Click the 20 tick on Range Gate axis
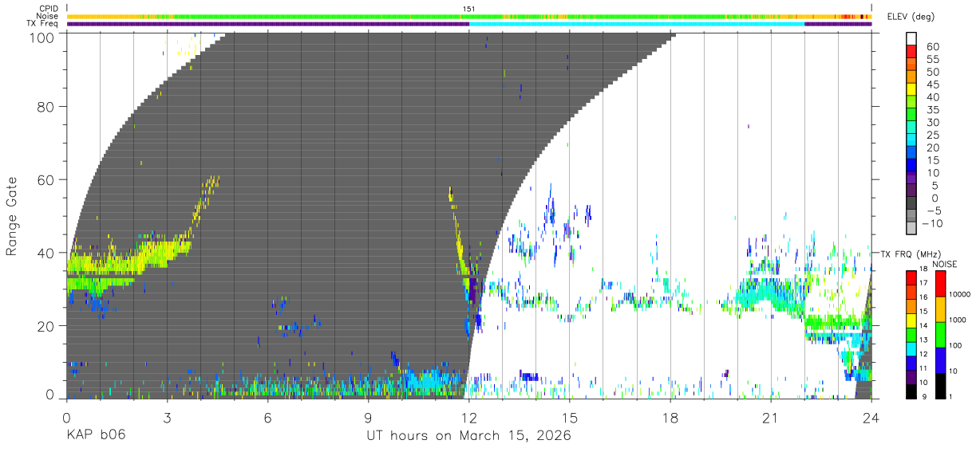Image resolution: width=980 pixels, height=452 pixels. [46, 326]
